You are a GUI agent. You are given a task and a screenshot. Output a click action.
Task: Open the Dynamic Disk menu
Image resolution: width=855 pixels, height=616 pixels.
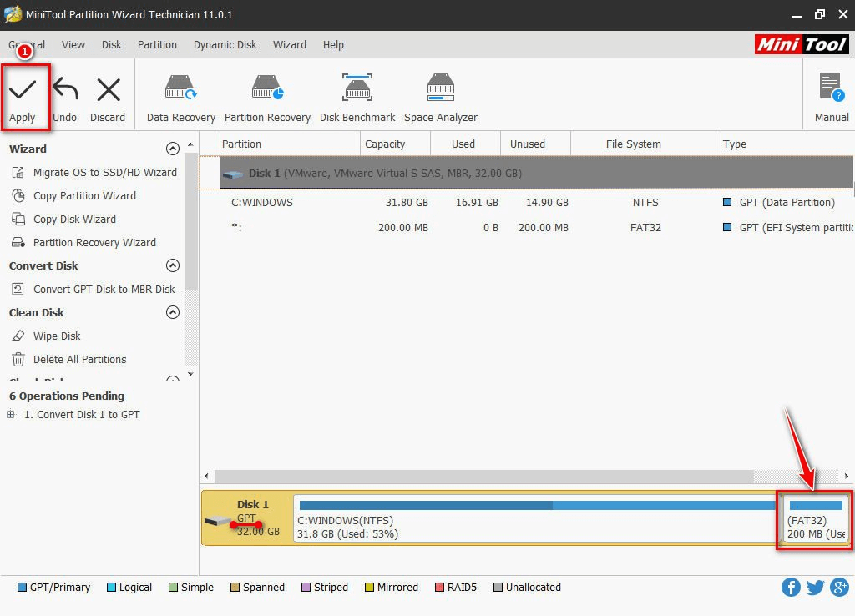[x=225, y=45]
